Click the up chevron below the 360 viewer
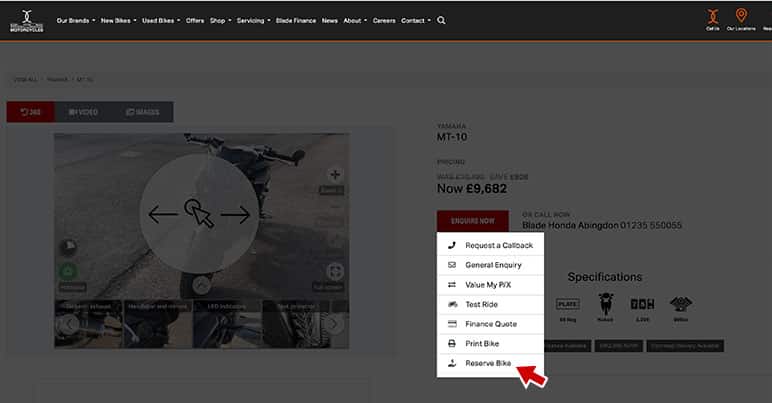This screenshot has height=403, width=772. (x=201, y=284)
